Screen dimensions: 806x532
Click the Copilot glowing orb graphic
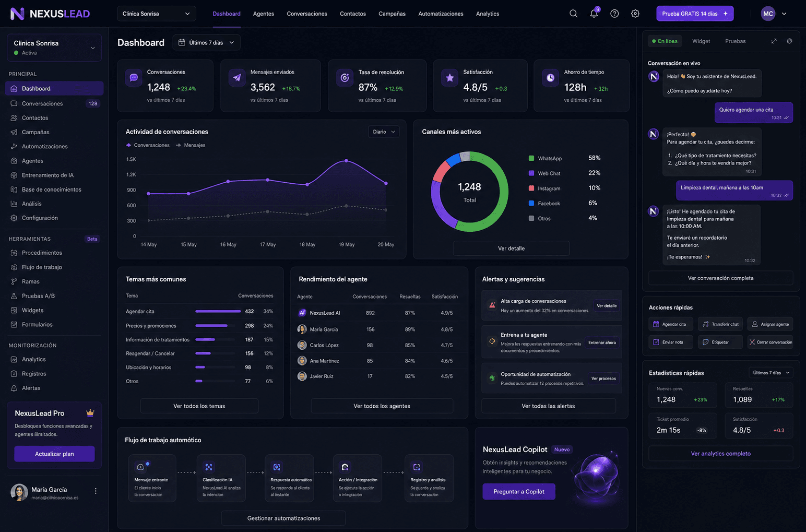click(x=595, y=478)
